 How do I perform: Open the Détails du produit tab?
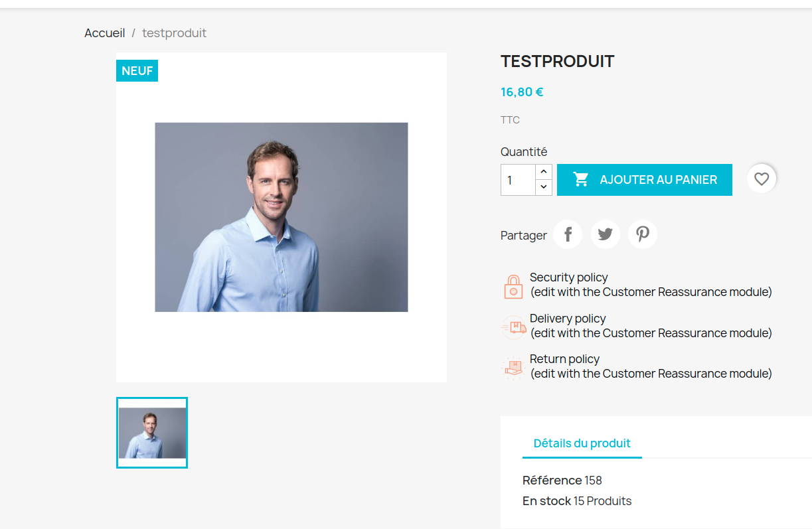point(582,443)
